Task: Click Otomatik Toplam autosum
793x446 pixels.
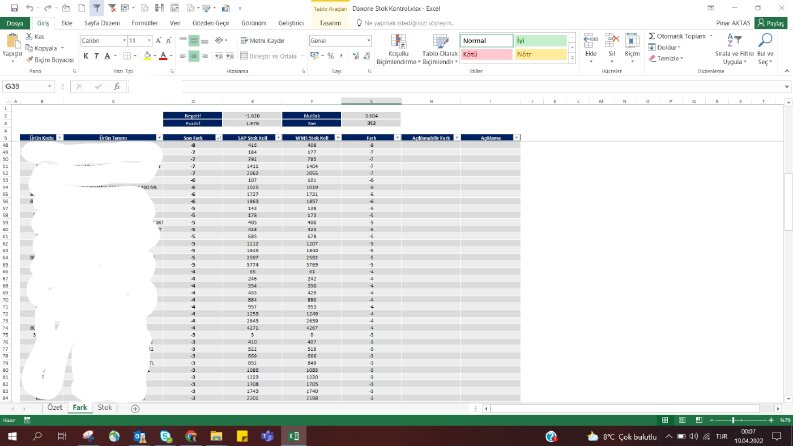Action: tap(677, 36)
